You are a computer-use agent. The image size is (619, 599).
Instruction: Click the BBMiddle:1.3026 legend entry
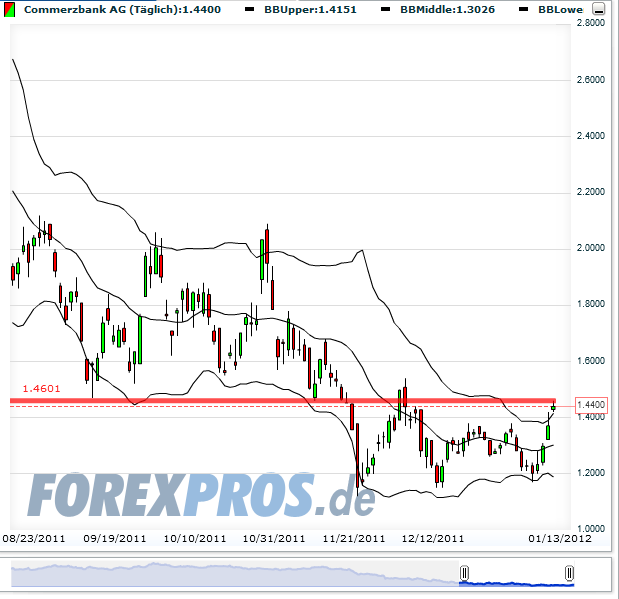[447, 9]
